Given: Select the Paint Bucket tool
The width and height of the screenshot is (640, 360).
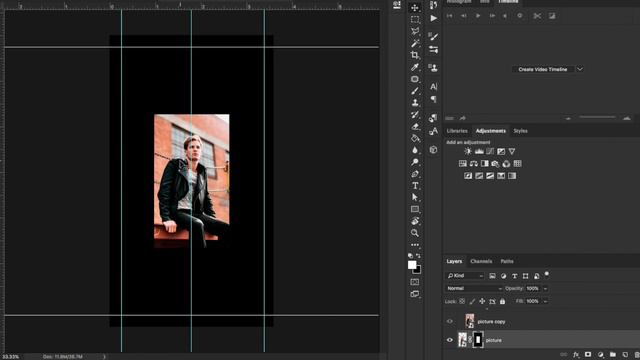Looking at the screenshot, I should 415,138.
